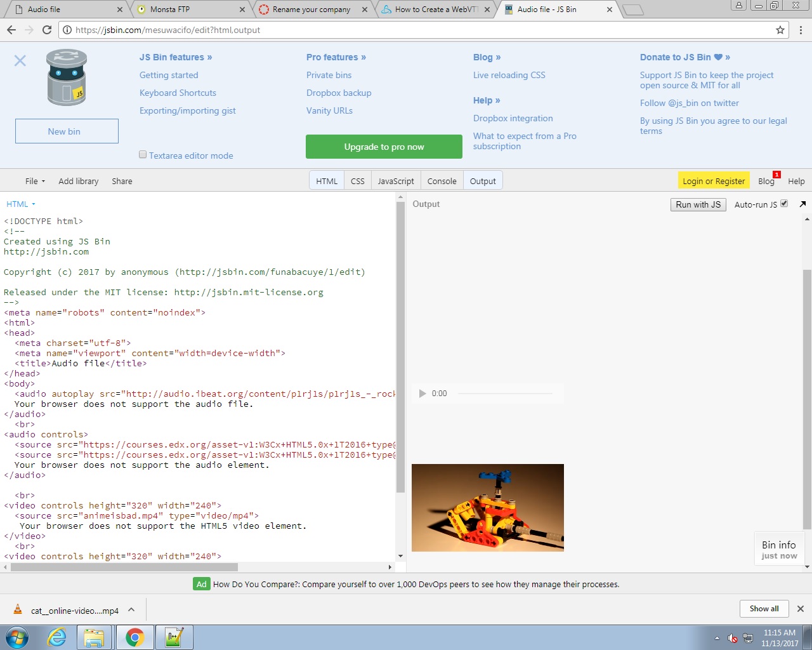
Task: Click the Windows Start button
Action: click(17, 637)
